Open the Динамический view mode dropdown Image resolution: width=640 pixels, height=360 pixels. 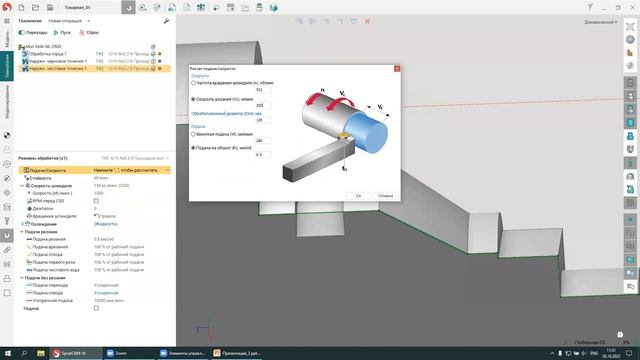pos(600,22)
